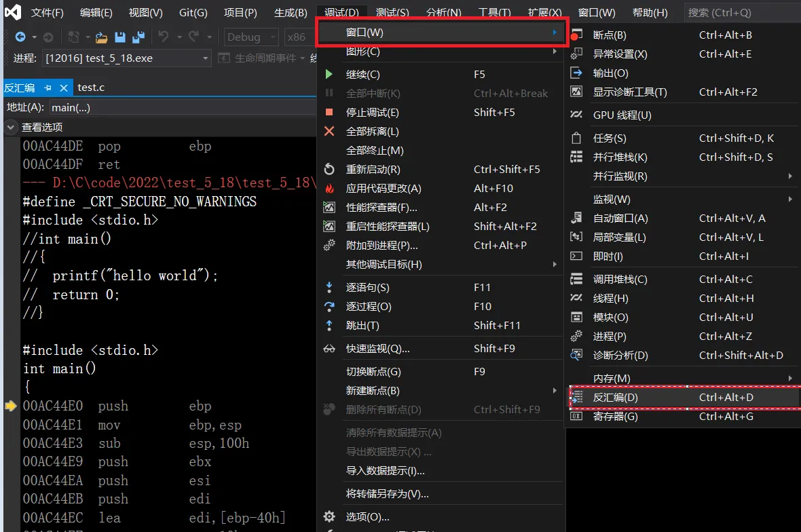This screenshot has width=801, height=532.
Task: Click 停止调试(E) red square item
Action: pos(440,113)
